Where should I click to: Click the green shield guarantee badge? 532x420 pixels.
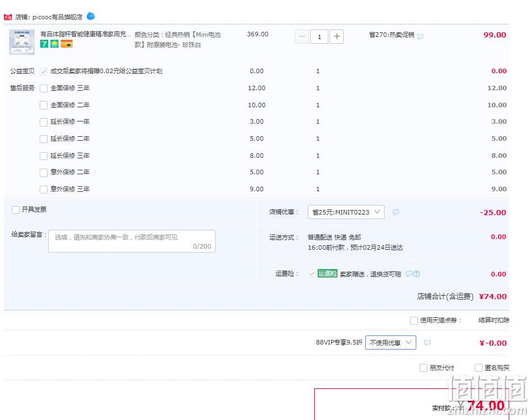[54, 44]
